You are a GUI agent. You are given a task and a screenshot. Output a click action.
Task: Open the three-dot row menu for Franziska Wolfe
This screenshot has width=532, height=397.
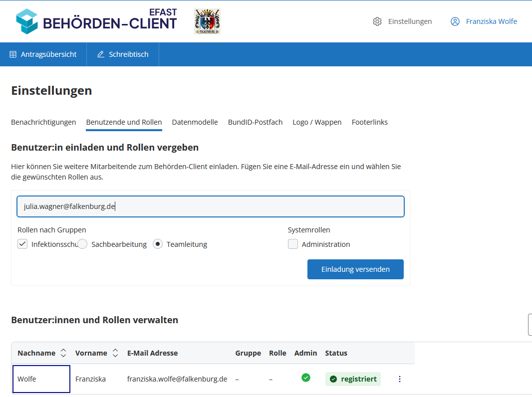pyautogui.click(x=399, y=379)
